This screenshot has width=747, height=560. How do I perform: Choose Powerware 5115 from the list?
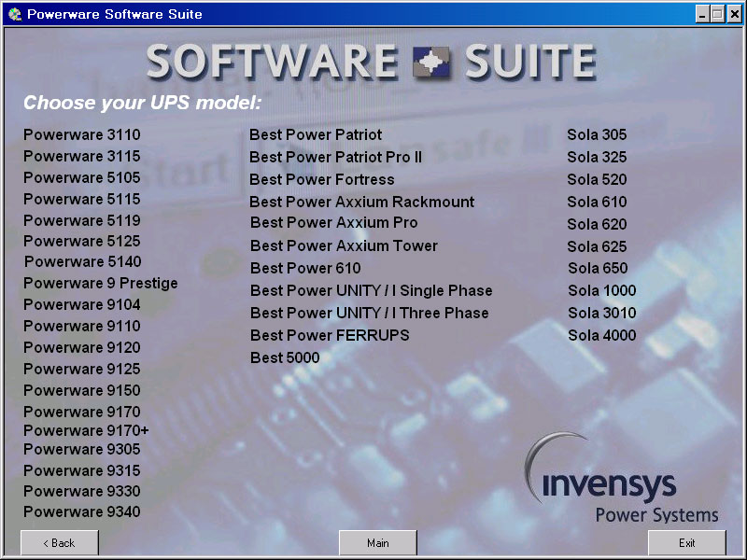pyautogui.click(x=81, y=199)
